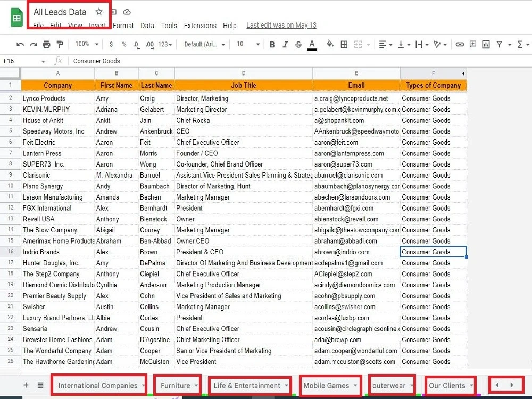Toggle strikethrough formatting
This screenshot has width=532, height=399.
click(x=298, y=45)
